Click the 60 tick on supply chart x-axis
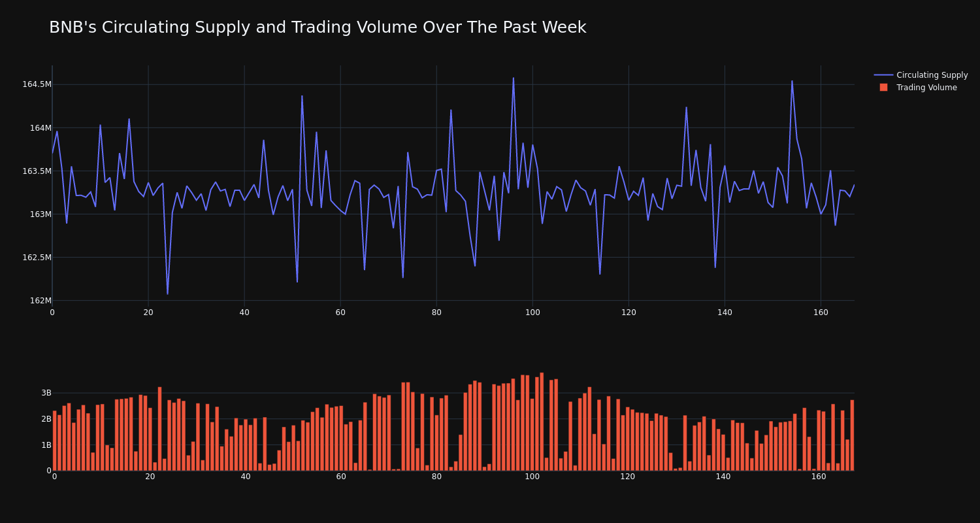 point(340,312)
